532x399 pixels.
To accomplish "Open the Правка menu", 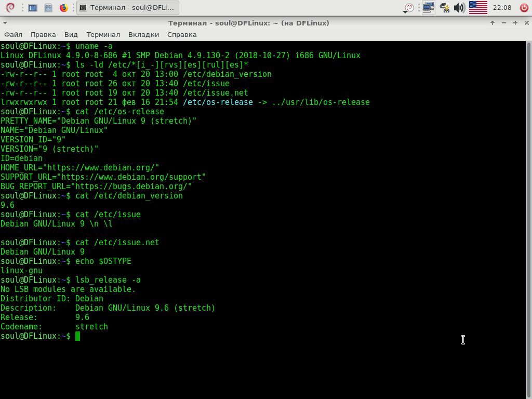I will [43, 35].
